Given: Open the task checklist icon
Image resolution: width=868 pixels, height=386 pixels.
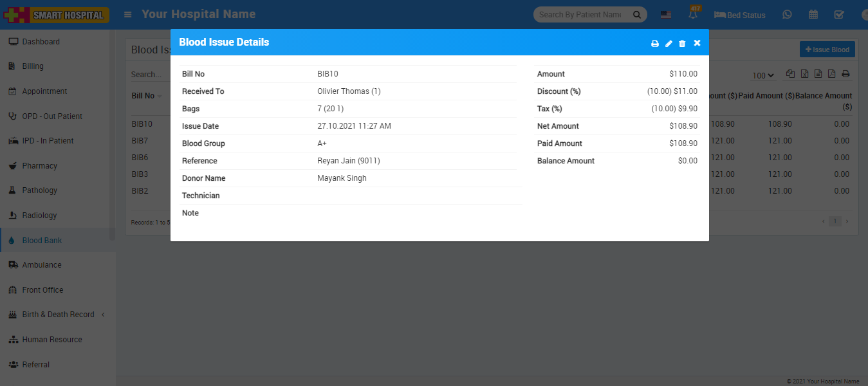Looking at the screenshot, I should tap(839, 15).
